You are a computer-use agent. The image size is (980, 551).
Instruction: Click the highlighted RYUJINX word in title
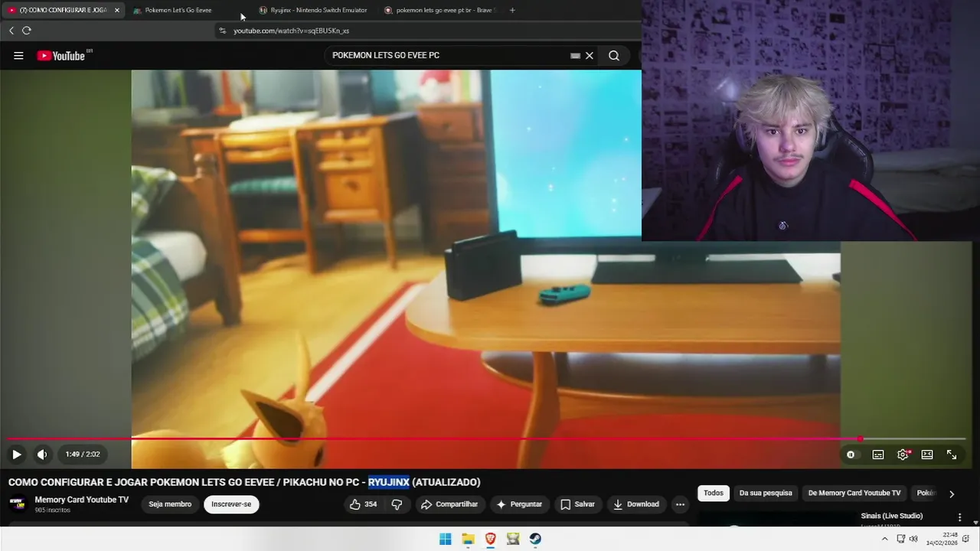click(389, 482)
